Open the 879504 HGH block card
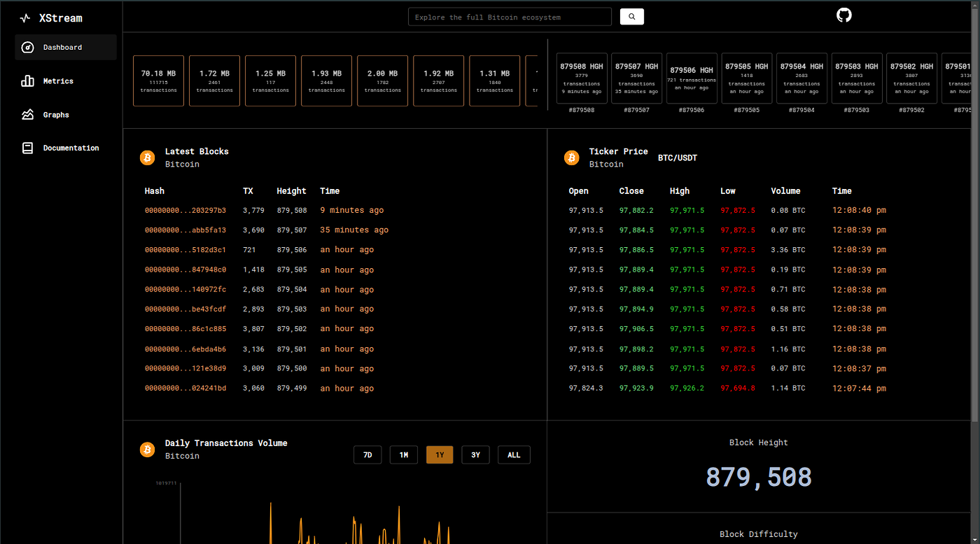980x544 pixels. tap(802, 78)
